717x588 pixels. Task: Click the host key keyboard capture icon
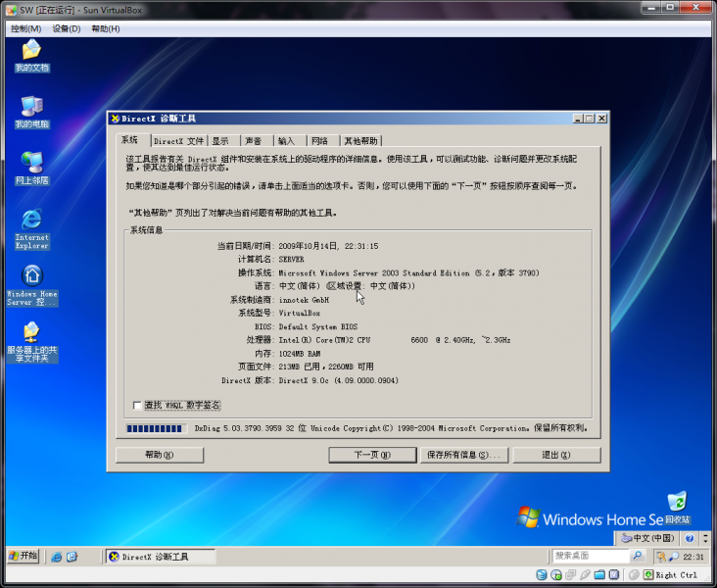pos(648,574)
